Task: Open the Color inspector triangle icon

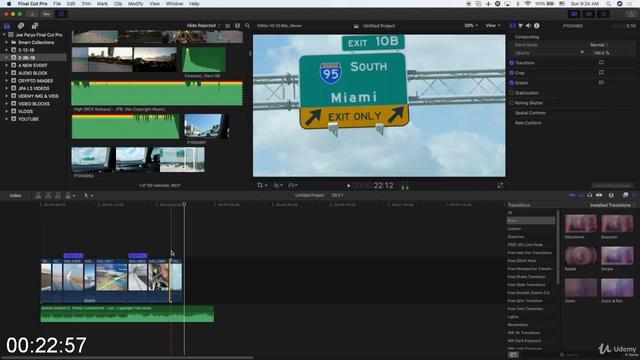Action: [x=521, y=26]
